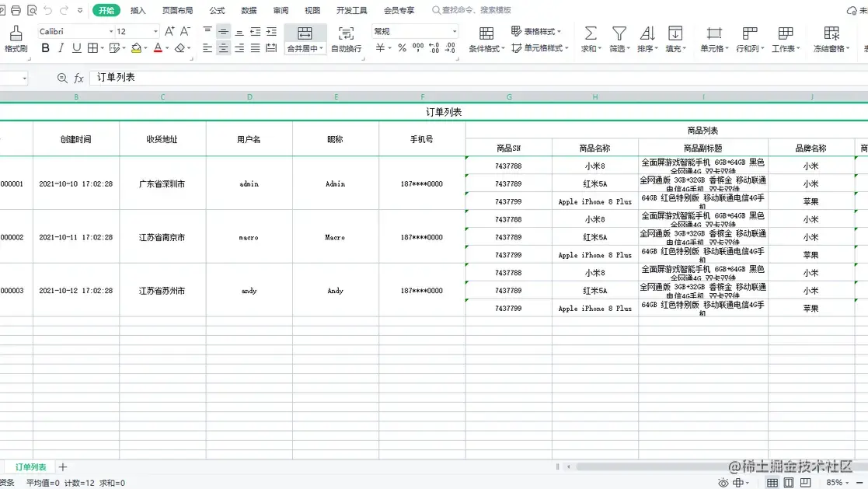This screenshot has height=489, width=868.
Task: Expand the 合并居中 dropdown arrow
Action: [321, 49]
